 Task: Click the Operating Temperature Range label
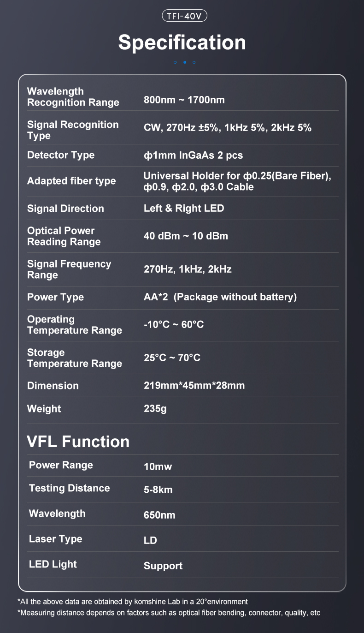75,325
